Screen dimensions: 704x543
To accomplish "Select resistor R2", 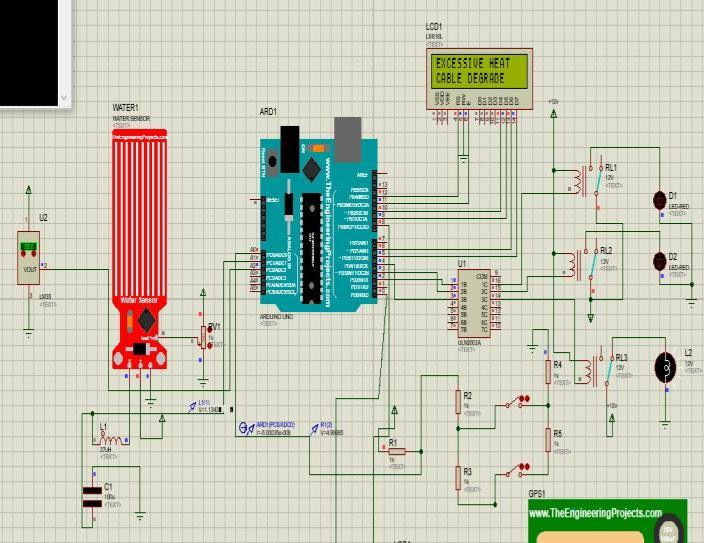I will click(458, 402).
